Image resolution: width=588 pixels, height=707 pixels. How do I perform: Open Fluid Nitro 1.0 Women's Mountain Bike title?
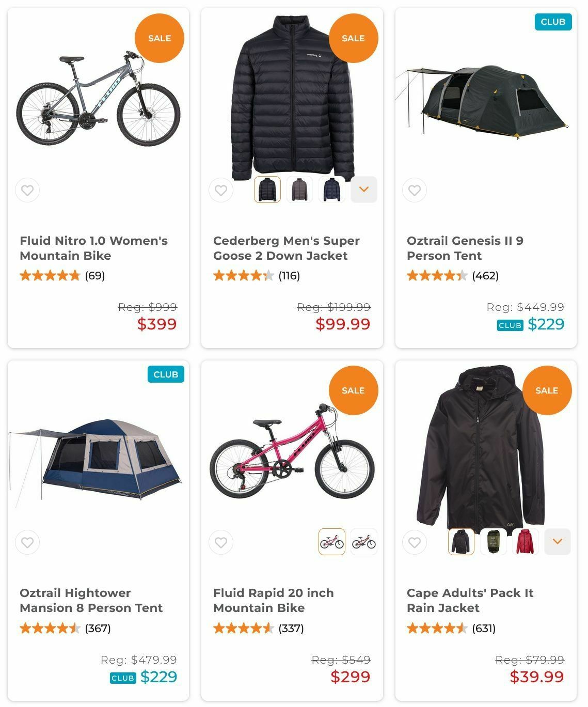pyautogui.click(x=93, y=248)
